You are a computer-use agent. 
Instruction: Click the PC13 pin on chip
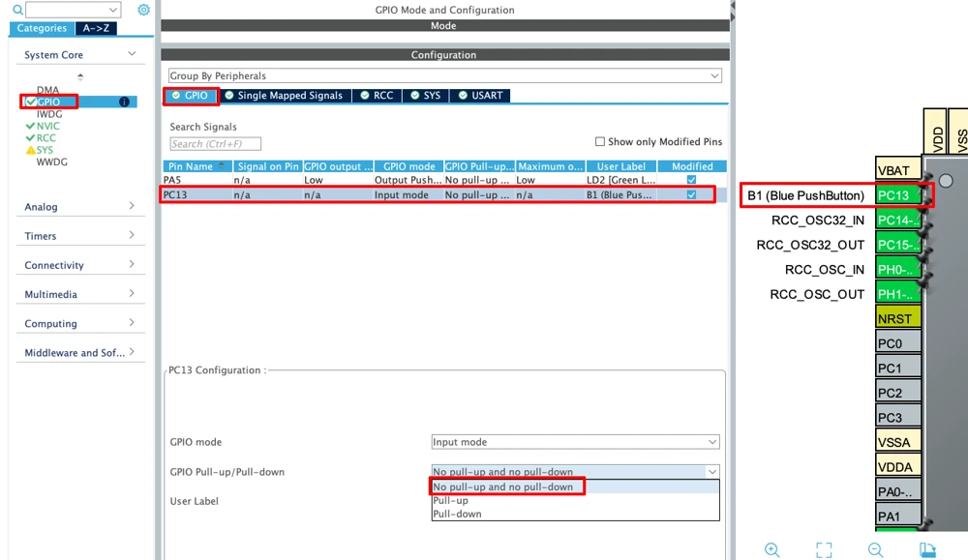pyautogui.click(x=898, y=195)
